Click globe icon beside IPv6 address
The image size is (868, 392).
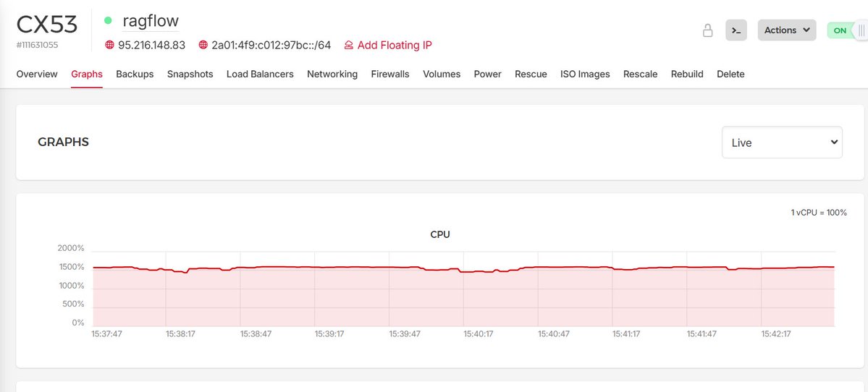click(203, 45)
